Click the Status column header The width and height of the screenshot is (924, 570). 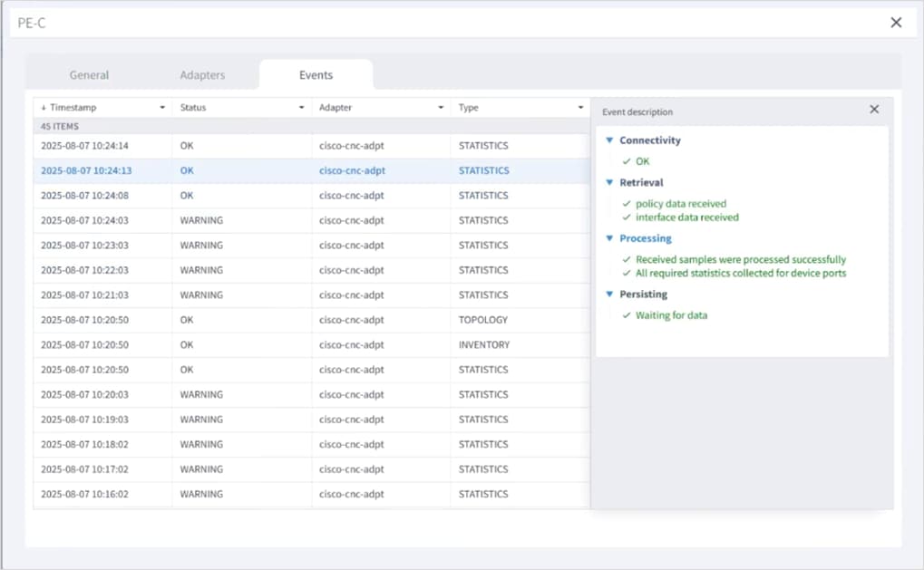pyautogui.click(x=193, y=107)
